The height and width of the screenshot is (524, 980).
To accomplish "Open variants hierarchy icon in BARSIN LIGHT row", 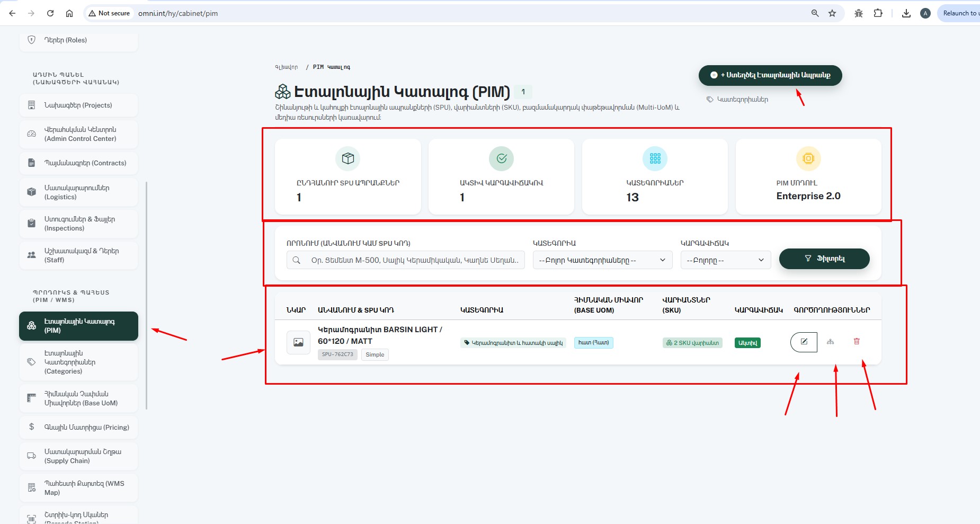I will pos(830,342).
